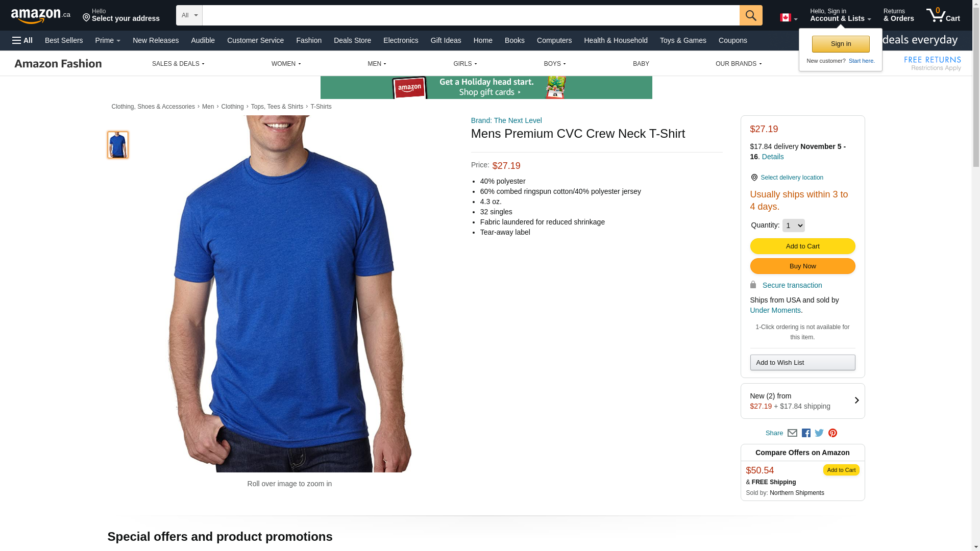The image size is (980, 551).
Task: Expand the New (2) from offers arrow
Action: pyautogui.click(x=856, y=400)
